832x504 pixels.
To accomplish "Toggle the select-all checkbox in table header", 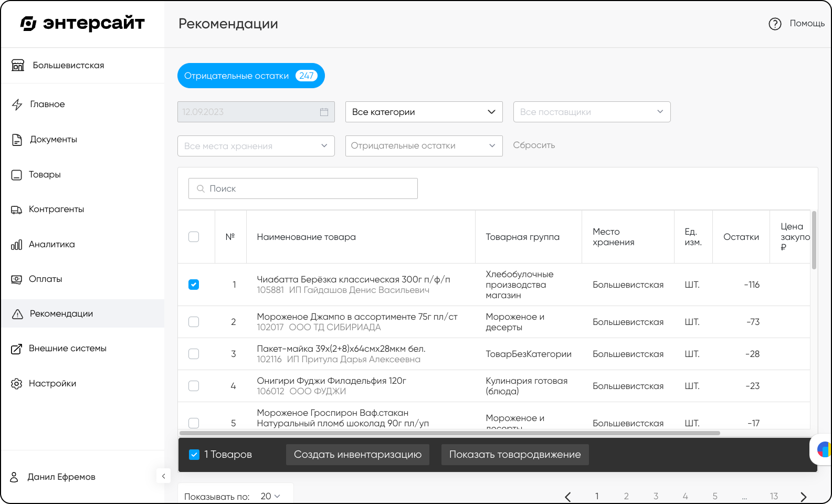I will 194,237.
